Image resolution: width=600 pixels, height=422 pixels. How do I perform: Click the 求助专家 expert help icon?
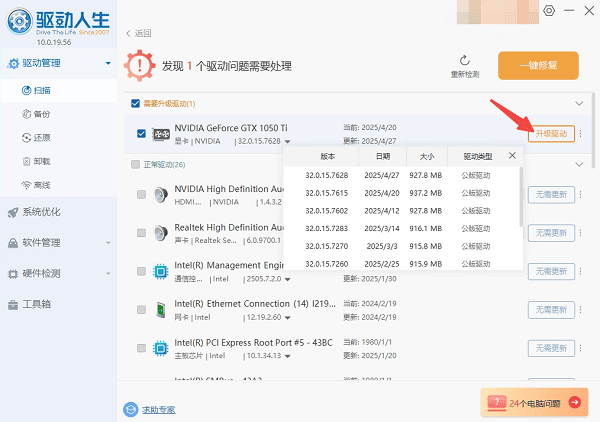pyautogui.click(x=130, y=409)
